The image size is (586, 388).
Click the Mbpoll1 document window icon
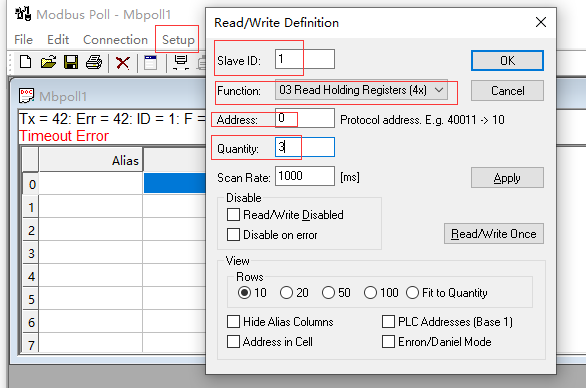click(27, 96)
